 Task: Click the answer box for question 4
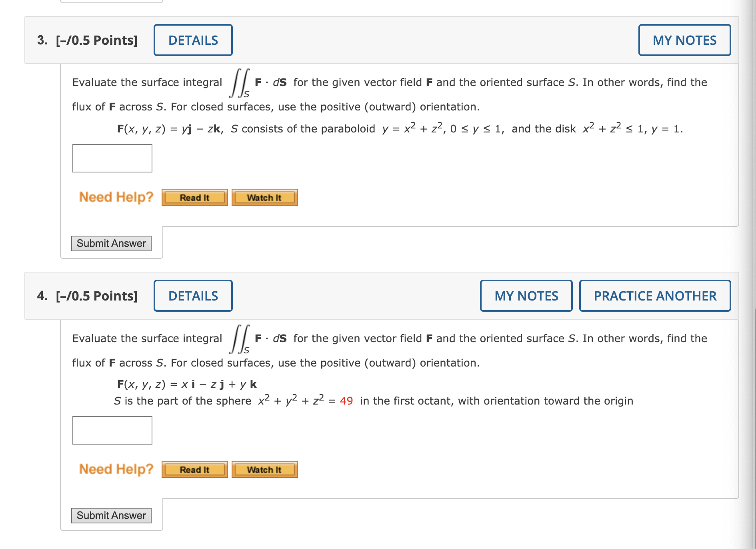[112, 431]
